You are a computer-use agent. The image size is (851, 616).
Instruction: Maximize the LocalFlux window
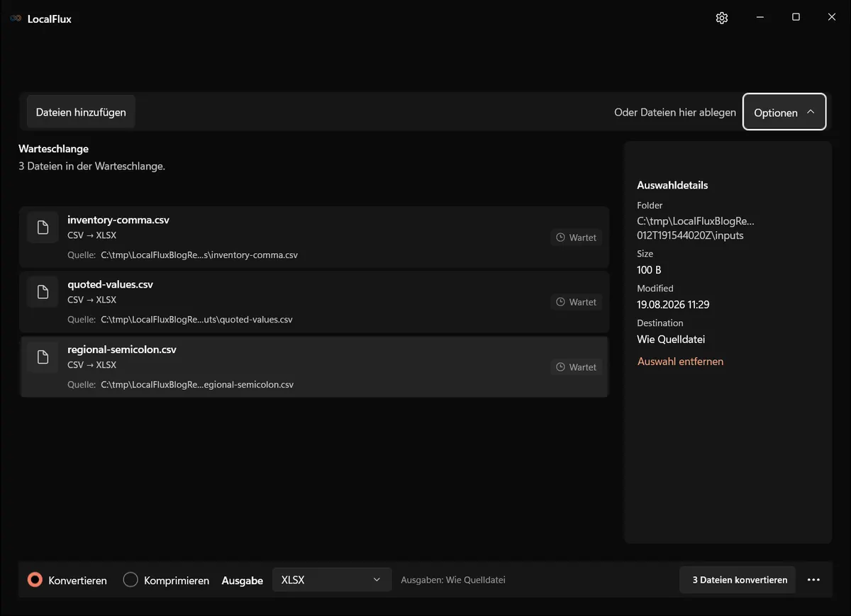tap(796, 18)
